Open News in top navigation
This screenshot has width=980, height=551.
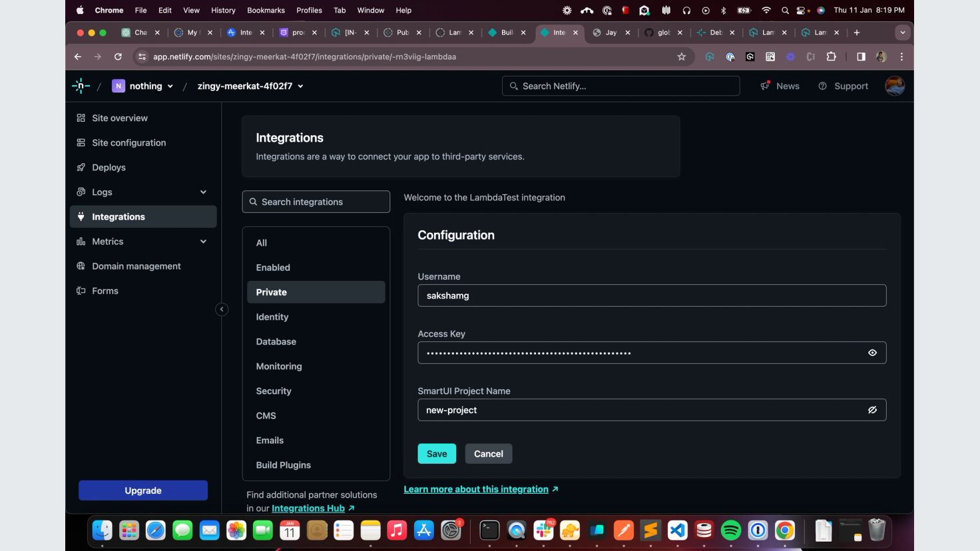[x=780, y=86]
